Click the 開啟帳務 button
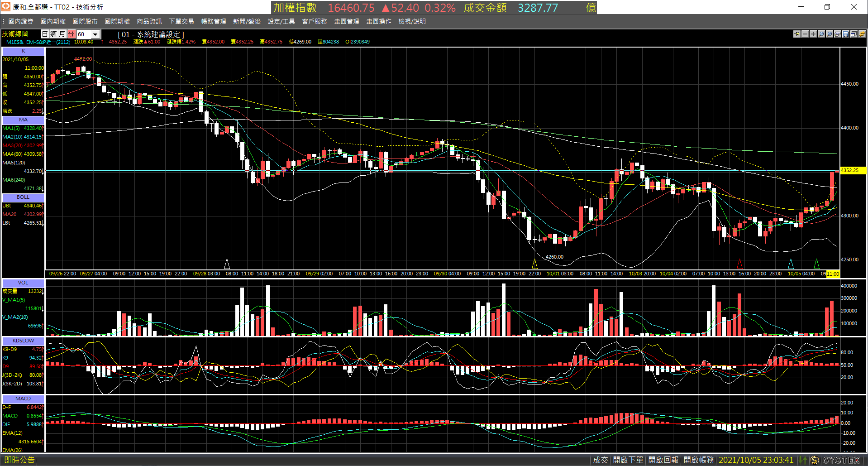The image size is (868, 466). click(698, 460)
